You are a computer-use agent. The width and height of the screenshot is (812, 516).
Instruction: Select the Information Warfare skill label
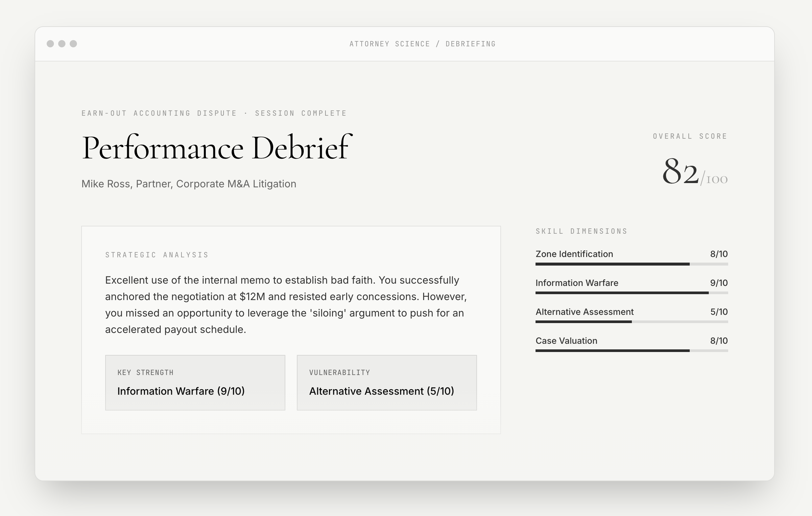(577, 283)
